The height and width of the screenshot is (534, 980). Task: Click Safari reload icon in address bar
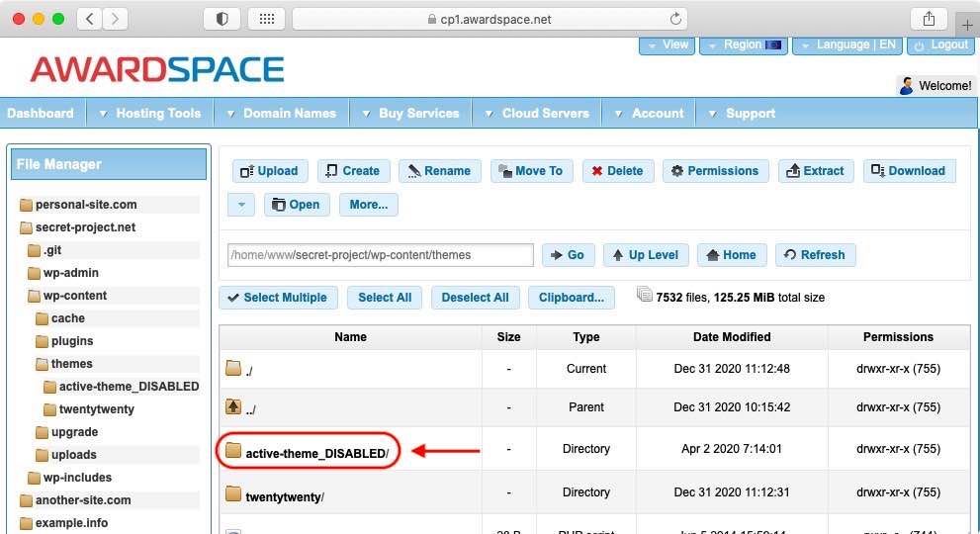coord(675,19)
